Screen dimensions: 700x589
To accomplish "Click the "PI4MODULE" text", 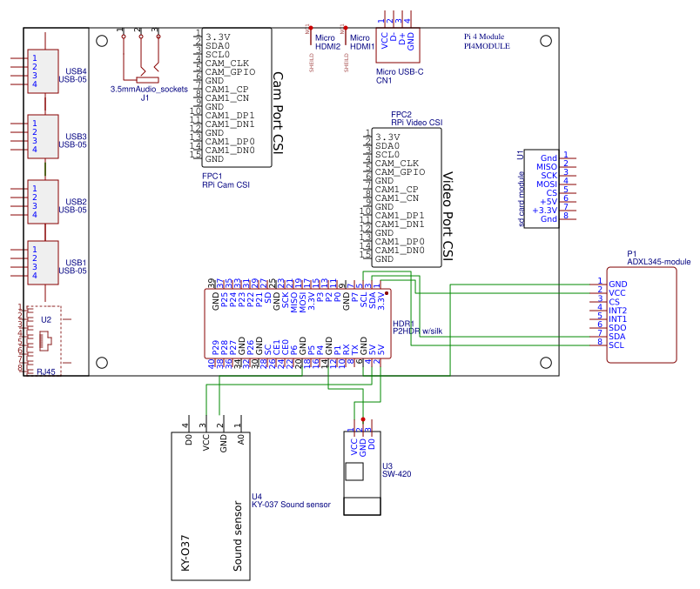I will click(x=487, y=46).
